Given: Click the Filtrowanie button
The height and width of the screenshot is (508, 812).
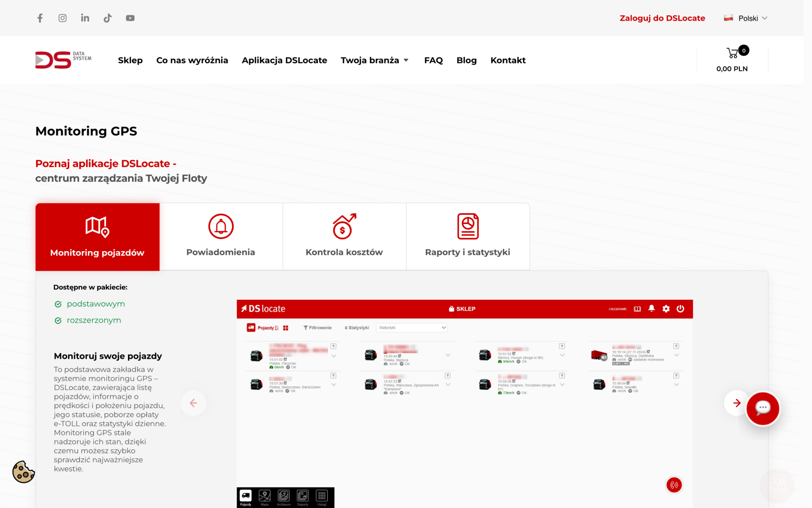Looking at the screenshot, I should pyautogui.click(x=318, y=328).
